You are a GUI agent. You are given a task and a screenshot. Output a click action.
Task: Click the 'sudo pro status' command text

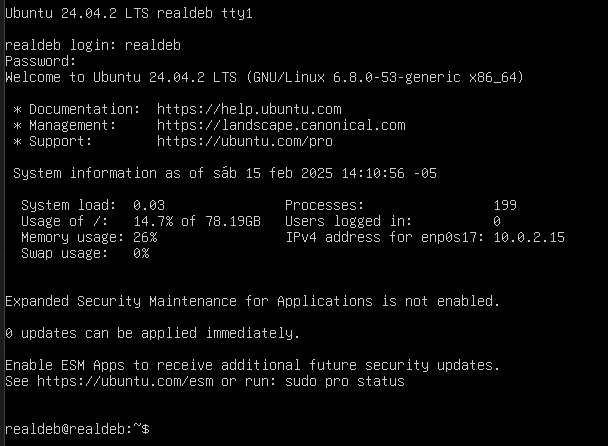345,381
